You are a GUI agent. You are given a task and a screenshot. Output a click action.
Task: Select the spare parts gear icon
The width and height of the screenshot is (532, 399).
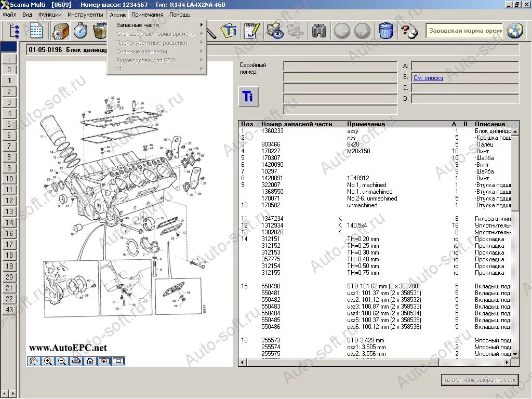61,31
